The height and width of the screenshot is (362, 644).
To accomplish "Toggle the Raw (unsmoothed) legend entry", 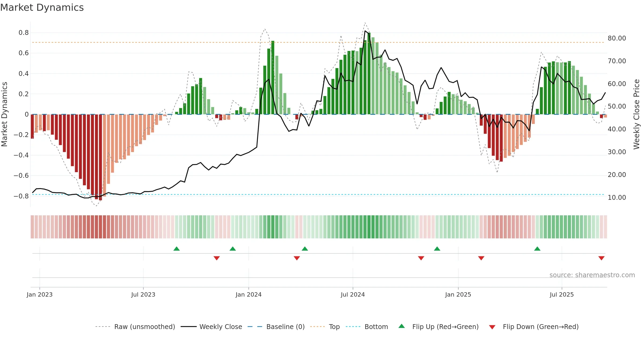I will tap(135, 327).
